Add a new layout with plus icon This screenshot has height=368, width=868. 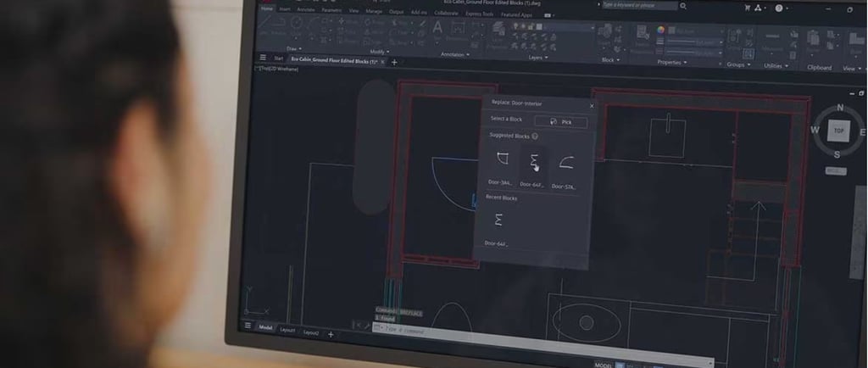point(331,334)
